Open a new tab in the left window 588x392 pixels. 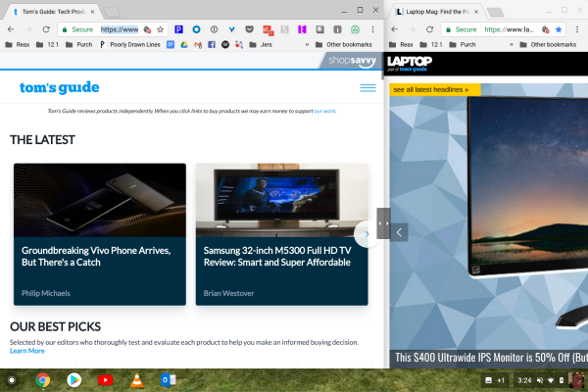112,13
